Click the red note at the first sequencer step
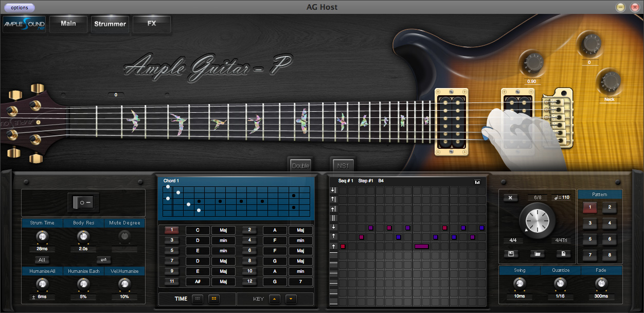The height and width of the screenshot is (313, 644). (x=343, y=246)
